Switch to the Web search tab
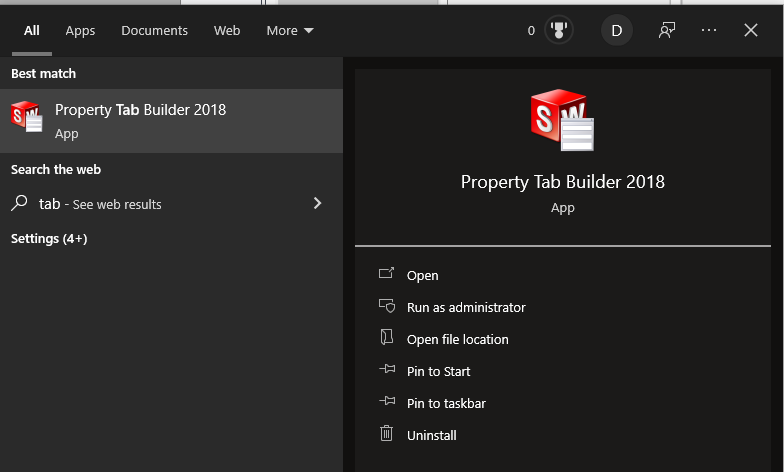Image resolution: width=784 pixels, height=472 pixels. [227, 30]
